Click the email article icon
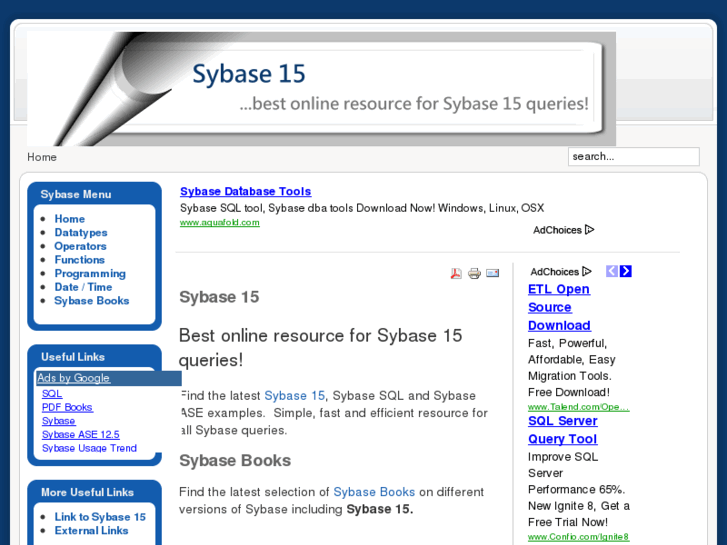The image size is (727, 545). point(492,273)
